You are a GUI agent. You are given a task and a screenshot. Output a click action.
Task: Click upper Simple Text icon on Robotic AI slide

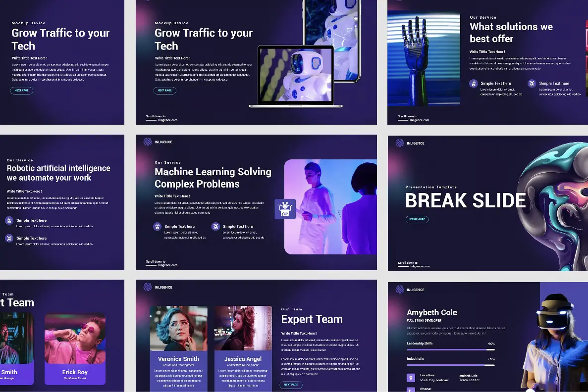tap(9, 221)
